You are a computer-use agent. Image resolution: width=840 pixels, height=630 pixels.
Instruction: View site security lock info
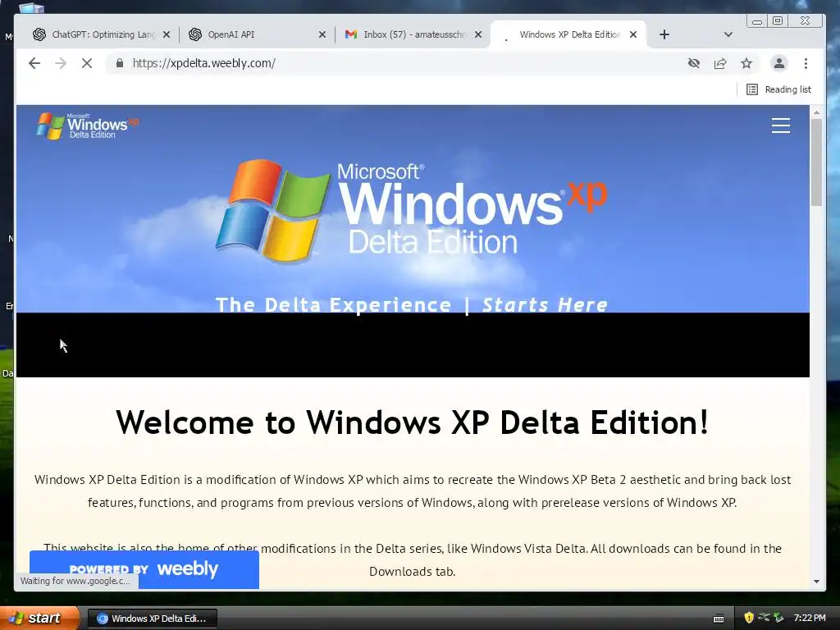[x=120, y=63]
